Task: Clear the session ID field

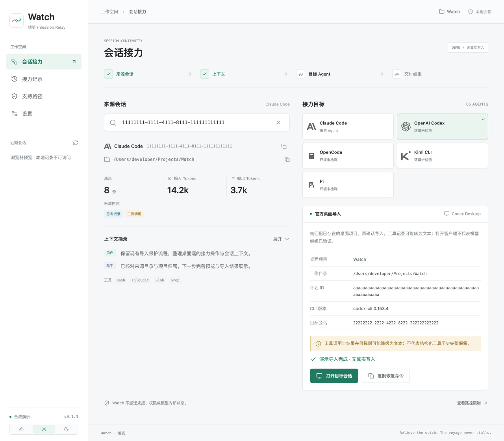Action: [x=278, y=123]
